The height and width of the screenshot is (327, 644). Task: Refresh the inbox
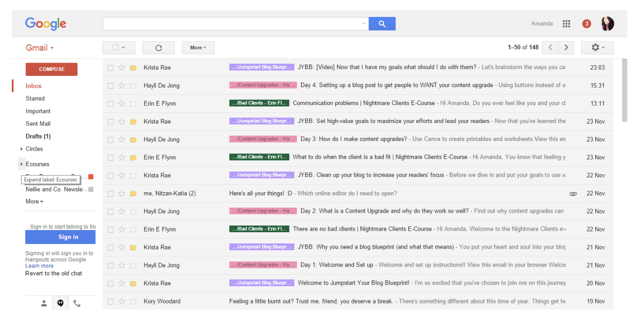point(158,47)
